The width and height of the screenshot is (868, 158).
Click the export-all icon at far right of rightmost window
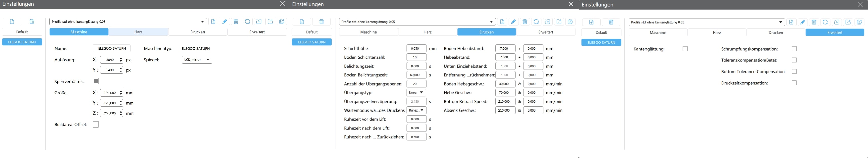coord(859,22)
